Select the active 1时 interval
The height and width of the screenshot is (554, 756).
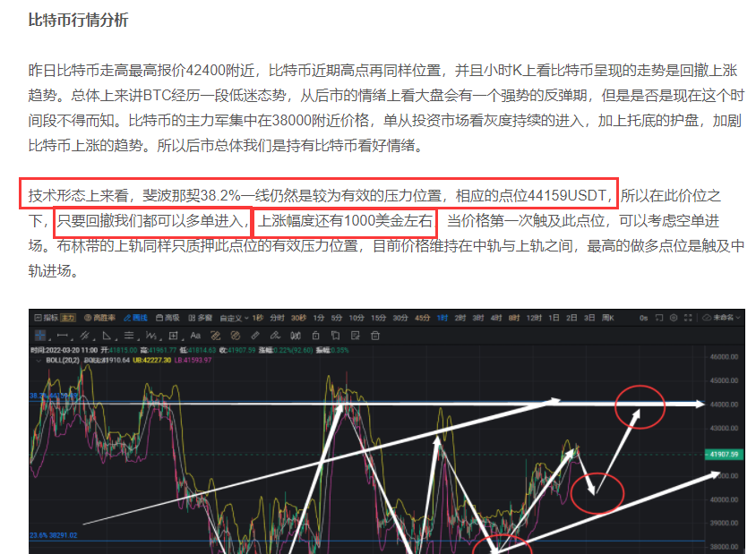tap(442, 318)
